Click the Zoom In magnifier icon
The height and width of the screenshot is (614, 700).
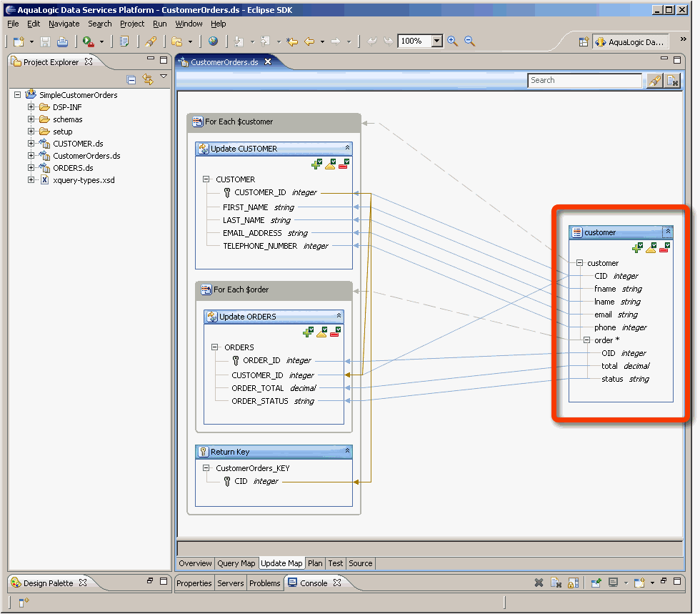point(452,41)
